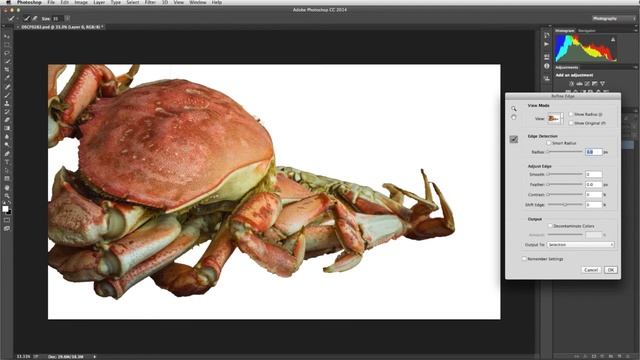Open the File menu
The image size is (640, 360).
(x=51, y=2)
